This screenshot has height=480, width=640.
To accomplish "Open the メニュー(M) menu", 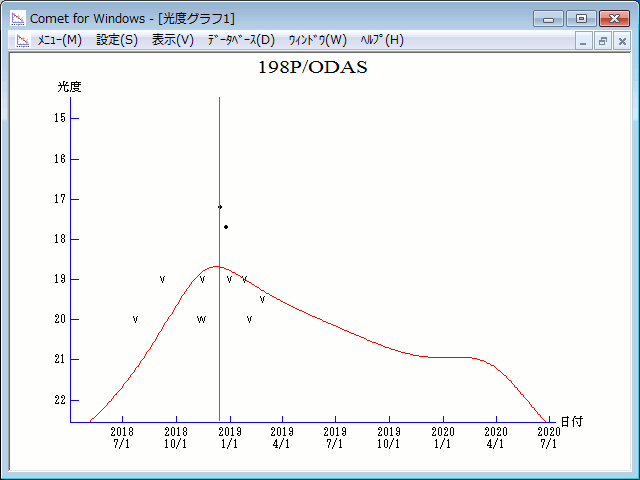I will point(59,40).
